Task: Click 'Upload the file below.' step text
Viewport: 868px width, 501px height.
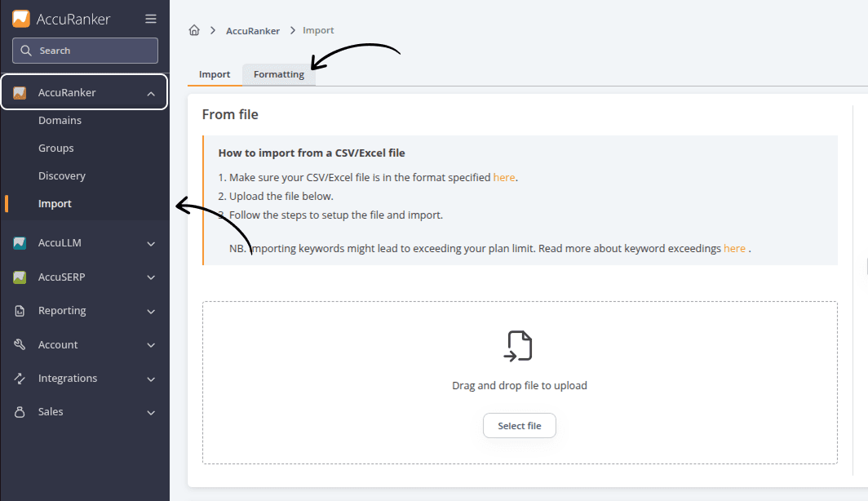Action: pos(281,196)
